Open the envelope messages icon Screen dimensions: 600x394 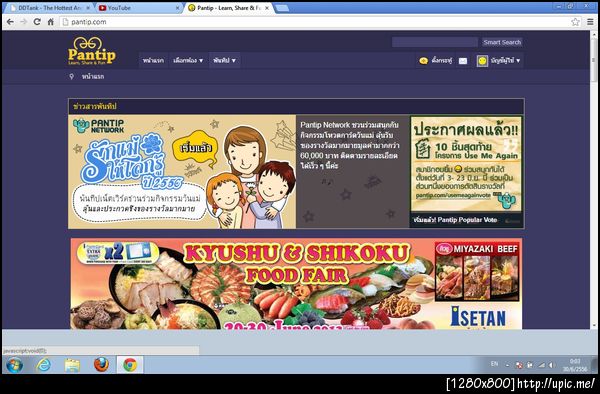pos(463,61)
